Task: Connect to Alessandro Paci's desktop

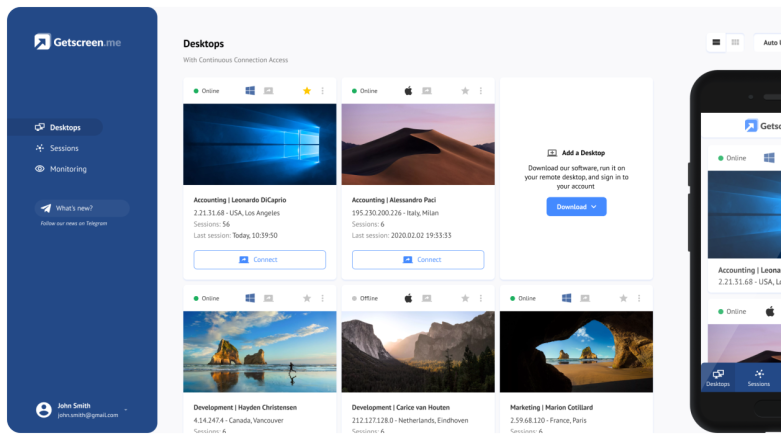Action: [418, 260]
